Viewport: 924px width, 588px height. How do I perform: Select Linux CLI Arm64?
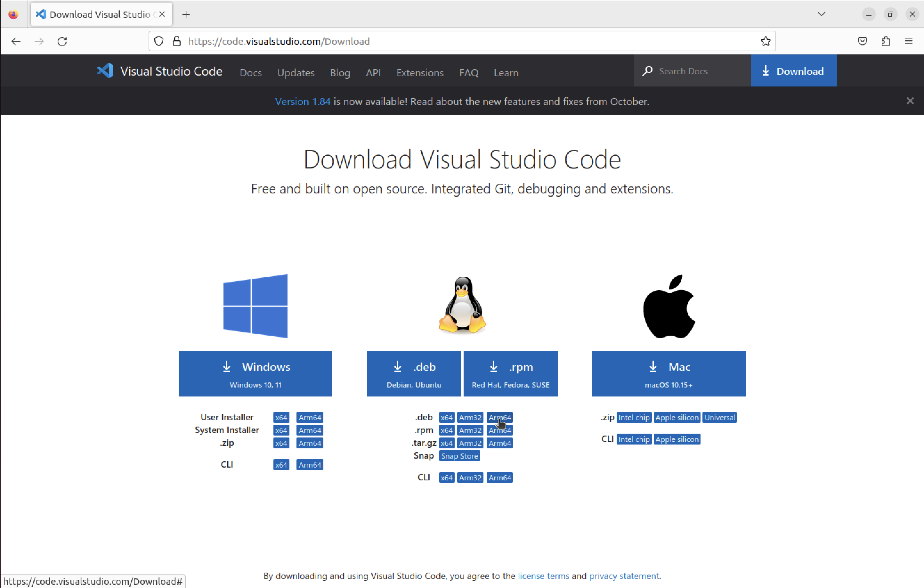point(499,478)
